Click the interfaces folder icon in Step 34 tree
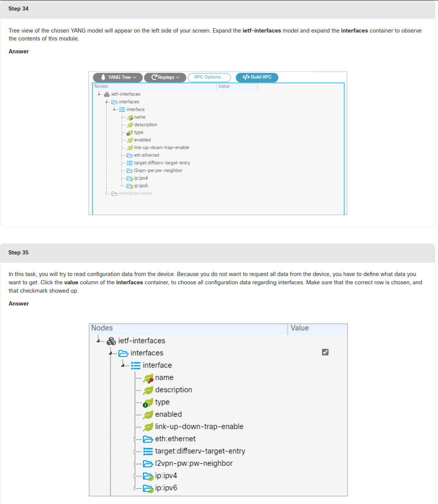 pyautogui.click(x=115, y=102)
